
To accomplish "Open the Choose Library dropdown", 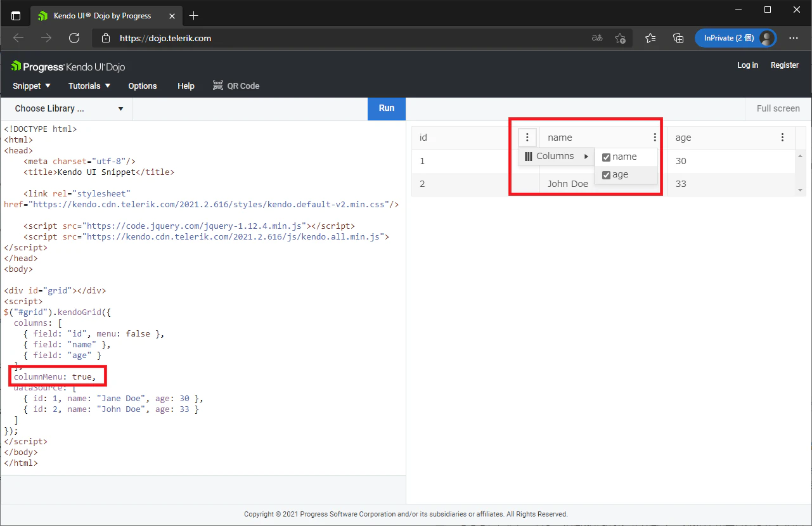I will click(67, 108).
